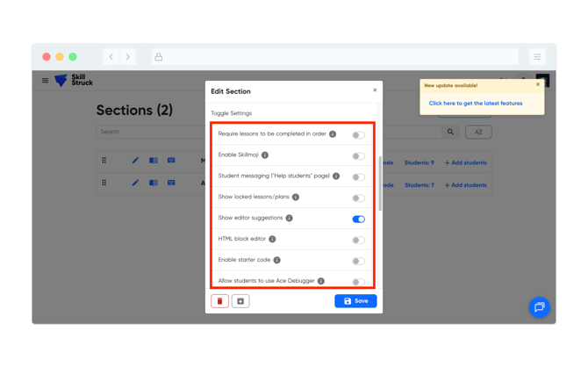The image size is (588, 367).
Task: Save the section settings
Action: [355, 301]
